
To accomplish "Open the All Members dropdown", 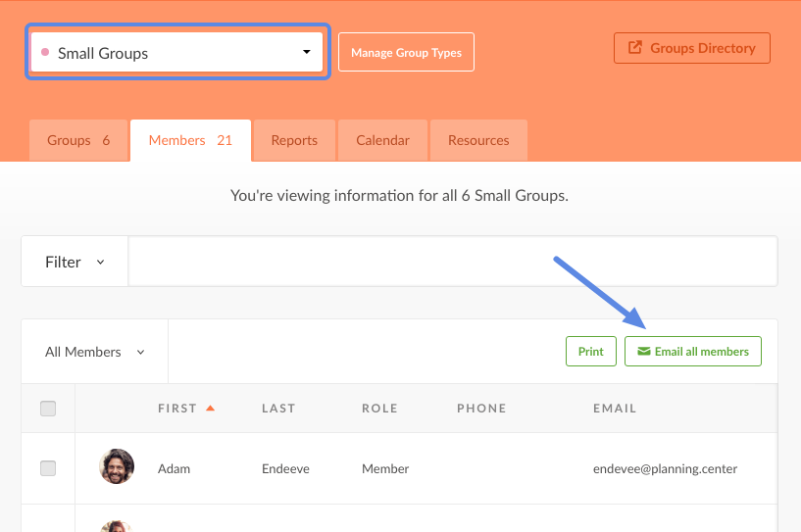I will tap(94, 352).
